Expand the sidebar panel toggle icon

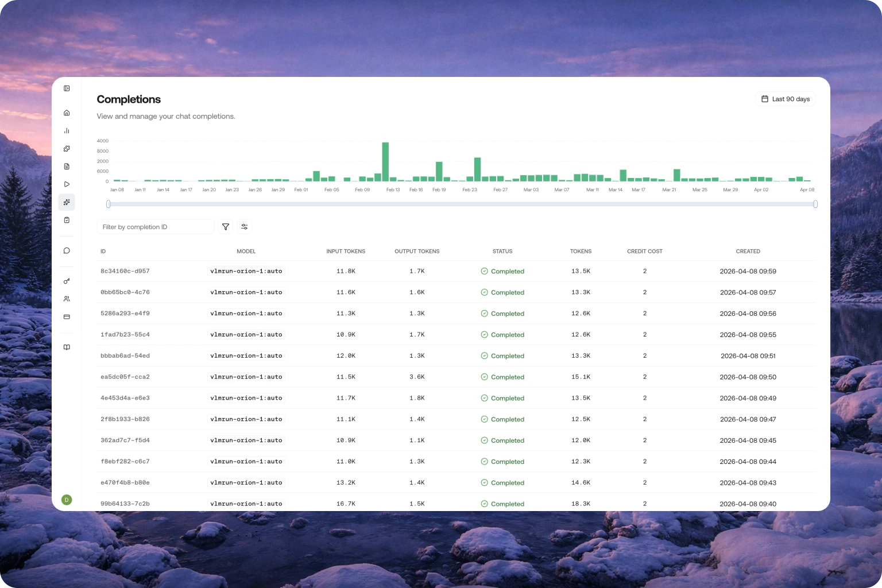coord(67,88)
